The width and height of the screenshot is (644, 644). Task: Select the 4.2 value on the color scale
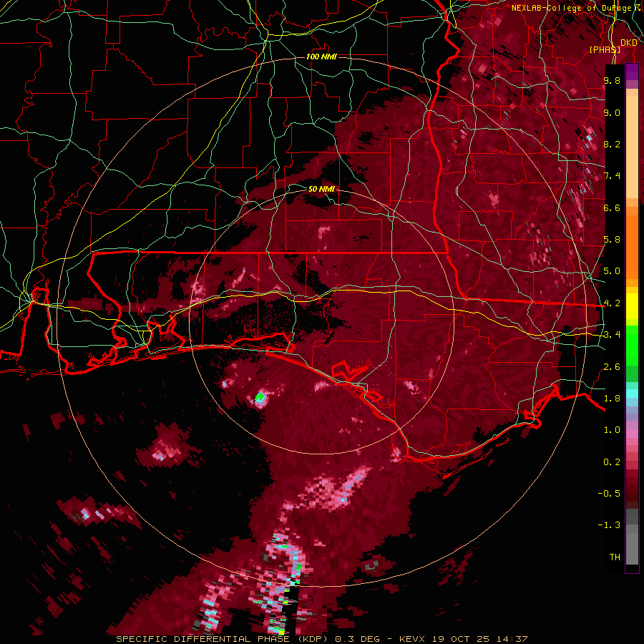(612, 303)
